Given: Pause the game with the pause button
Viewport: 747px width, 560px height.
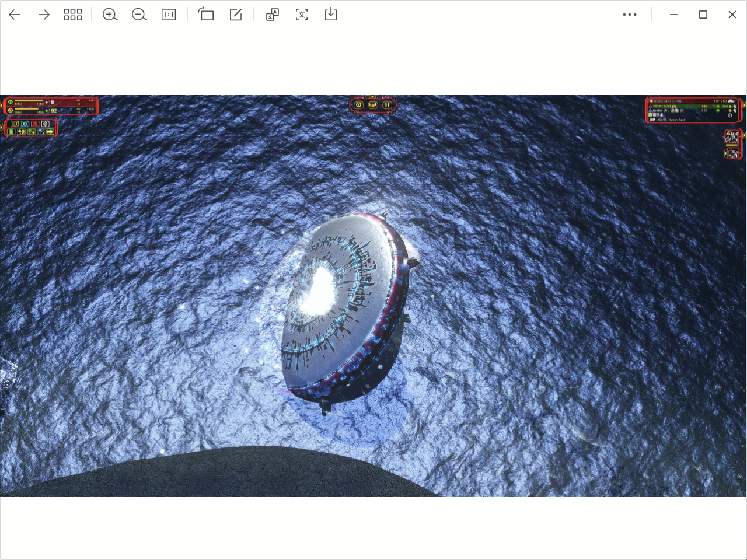Looking at the screenshot, I should [x=387, y=105].
